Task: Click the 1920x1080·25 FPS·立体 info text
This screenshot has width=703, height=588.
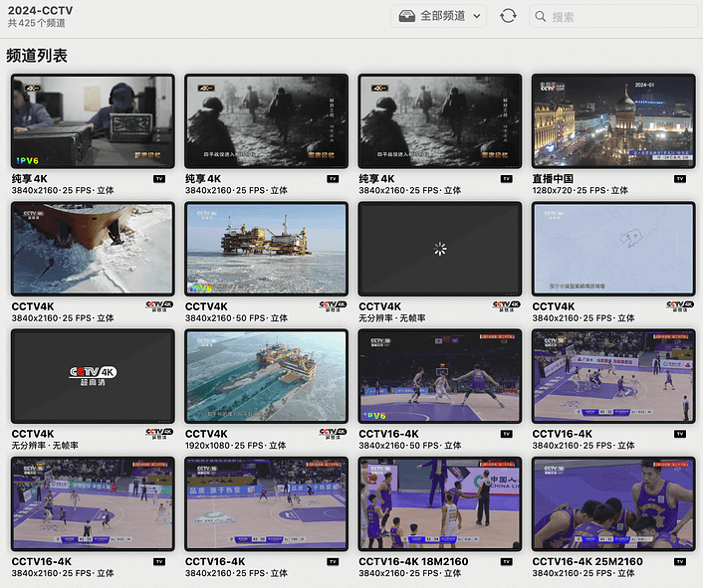Action: pyautogui.click(x=235, y=446)
